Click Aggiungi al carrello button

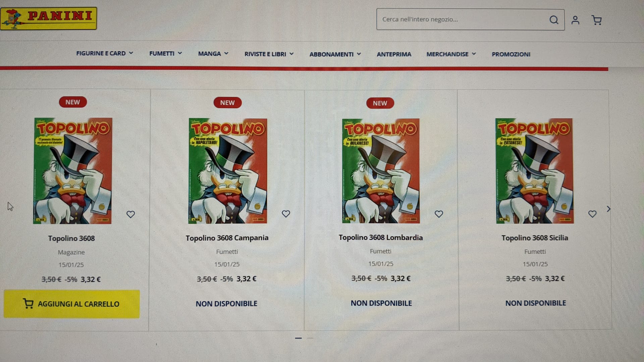tap(71, 304)
